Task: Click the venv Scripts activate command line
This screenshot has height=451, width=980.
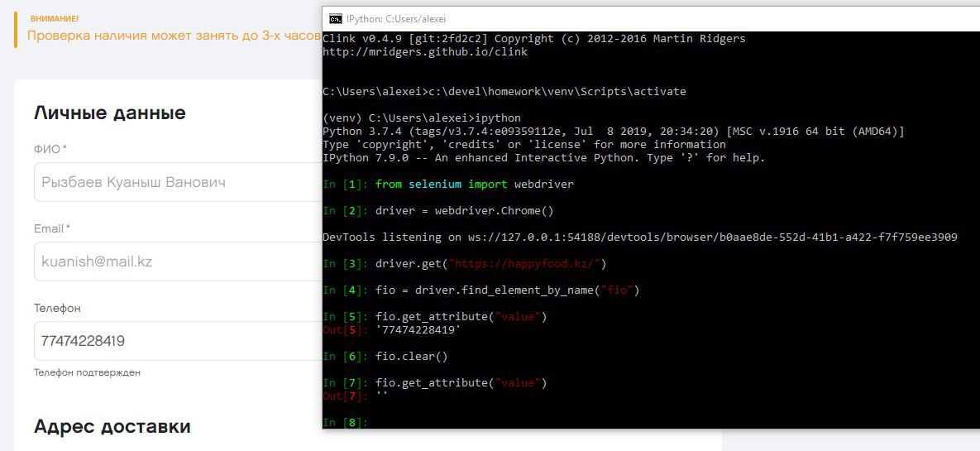Action: (x=504, y=92)
